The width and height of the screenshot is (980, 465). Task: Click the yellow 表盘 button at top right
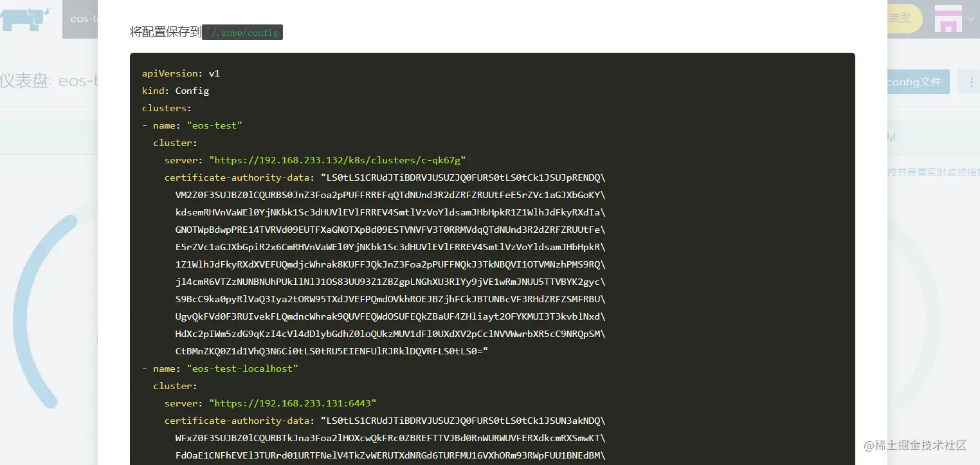coord(905,19)
